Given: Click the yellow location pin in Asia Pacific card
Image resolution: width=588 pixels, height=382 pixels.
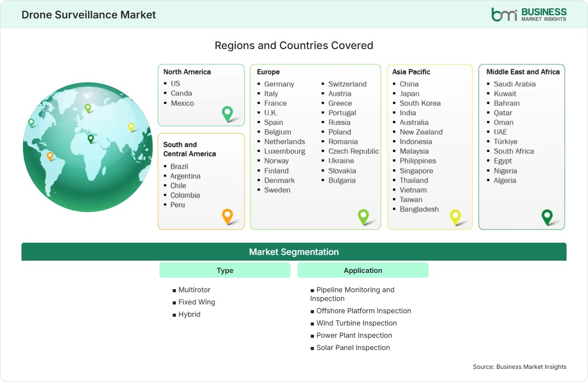Looking at the screenshot, I should [x=456, y=217].
